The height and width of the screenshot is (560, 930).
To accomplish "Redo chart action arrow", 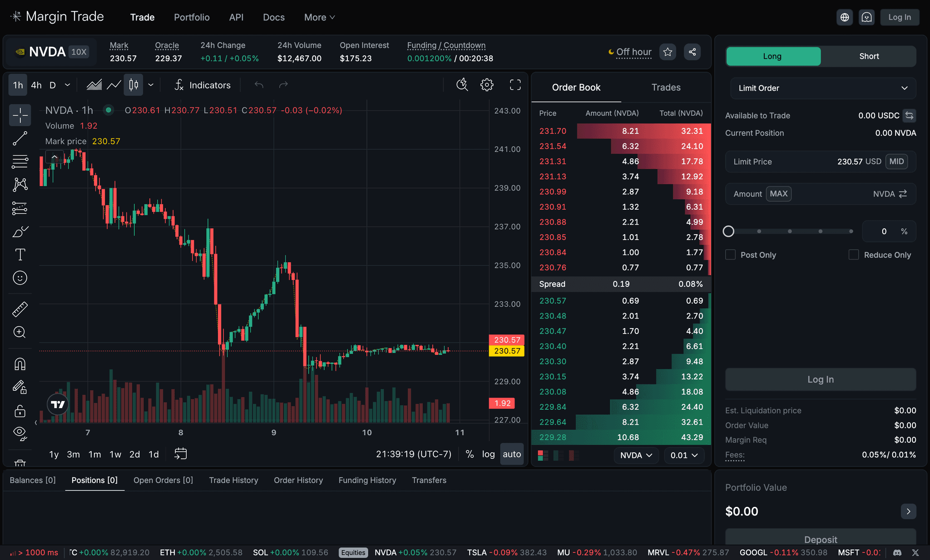I will point(283,85).
